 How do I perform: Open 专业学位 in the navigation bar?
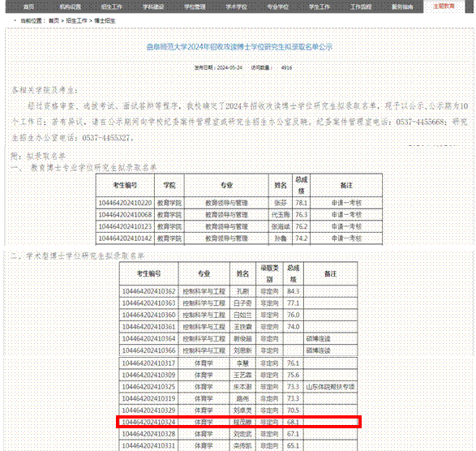(278, 6)
